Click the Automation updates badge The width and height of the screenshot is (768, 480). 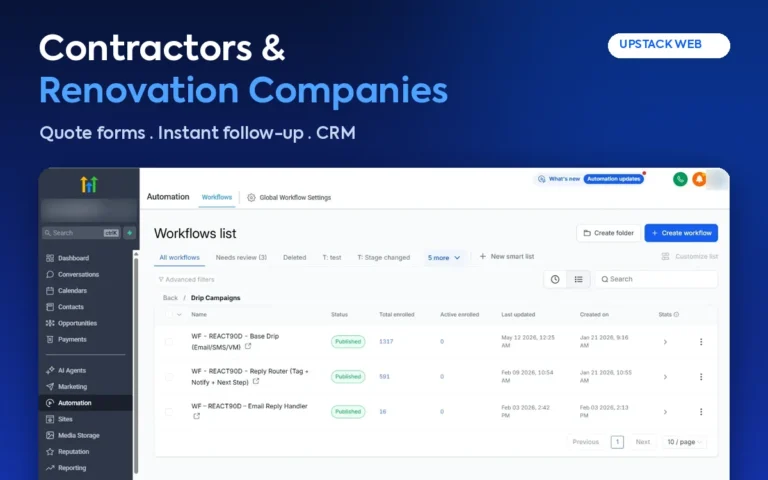(614, 179)
